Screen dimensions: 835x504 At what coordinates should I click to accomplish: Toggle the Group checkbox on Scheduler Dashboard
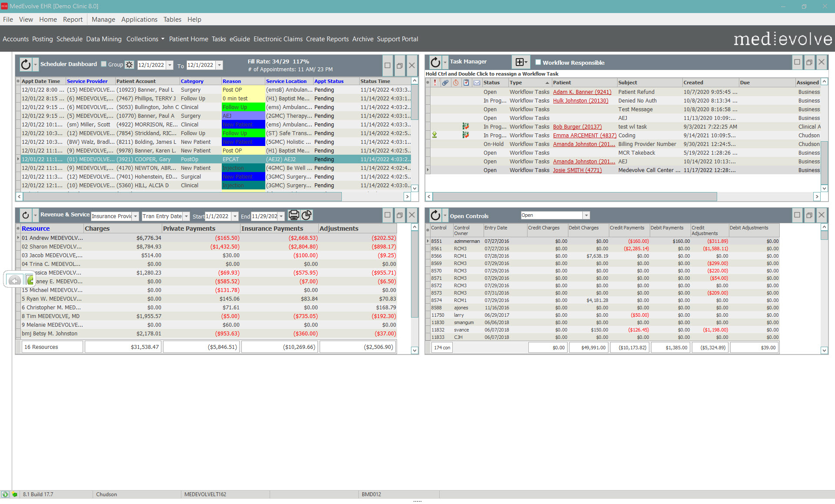coord(104,63)
